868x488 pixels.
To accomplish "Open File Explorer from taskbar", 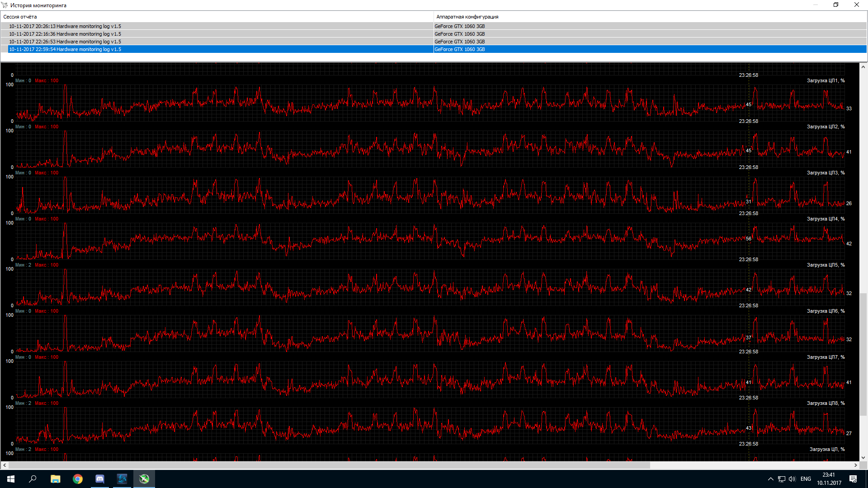I will 55,479.
